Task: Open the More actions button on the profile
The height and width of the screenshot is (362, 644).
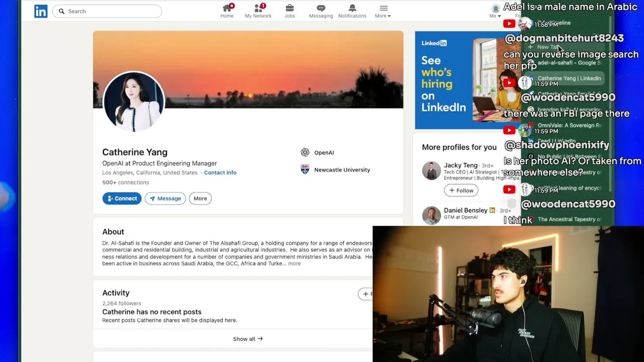Action: tap(200, 199)
